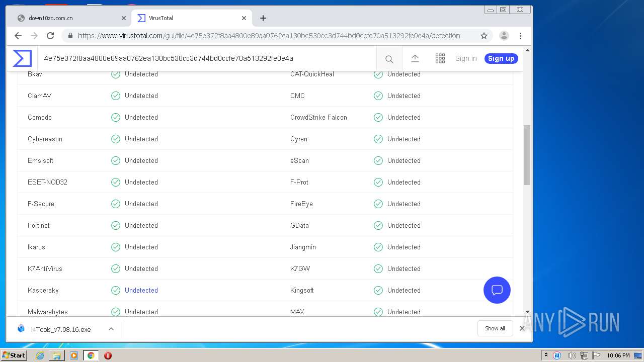Image resolution: width=644 pixels, height=362 pixels.
Task: Click the F-Secure engine name
Action: coord(41,204)
